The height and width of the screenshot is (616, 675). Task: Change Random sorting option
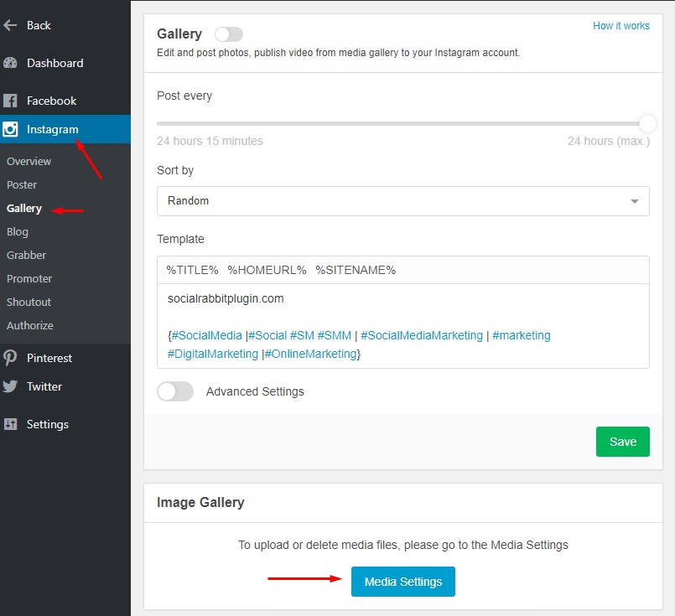pos(402,201)
